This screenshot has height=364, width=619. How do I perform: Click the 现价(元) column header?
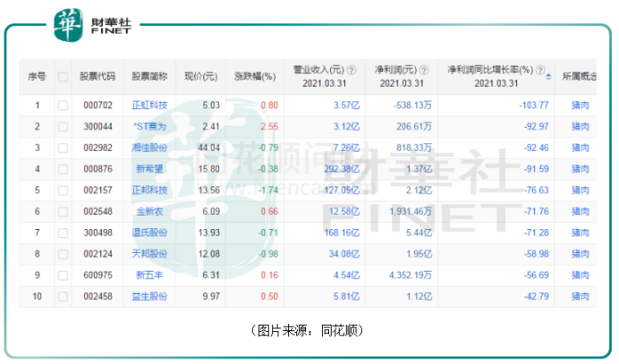pyautogui.click(x=201, y=77)
